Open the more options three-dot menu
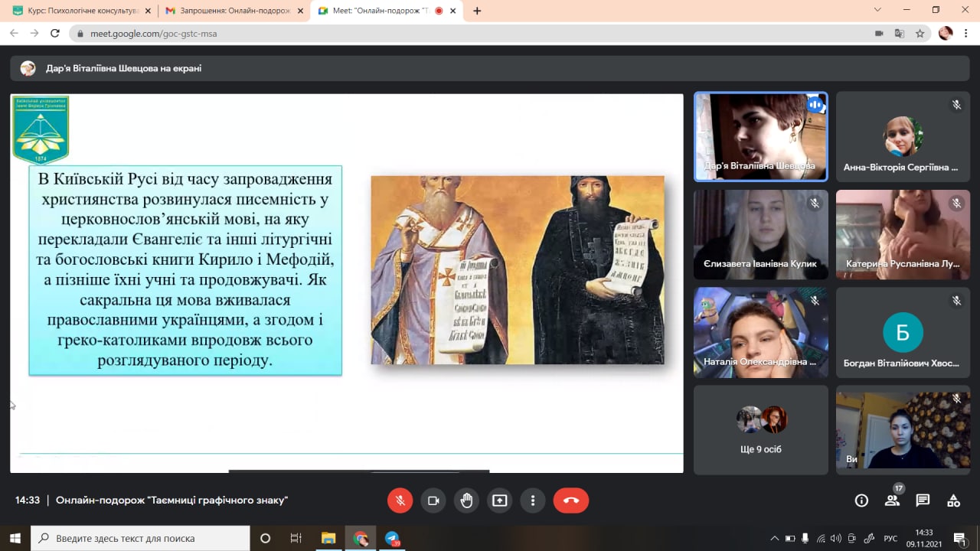The image size is (980, 551). [533, 500]
